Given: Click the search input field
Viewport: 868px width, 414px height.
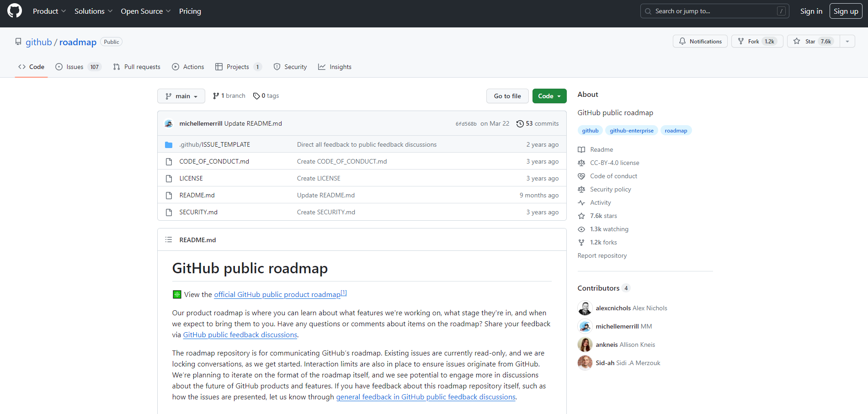Looking at the screenshot, I should coord(714,11).
